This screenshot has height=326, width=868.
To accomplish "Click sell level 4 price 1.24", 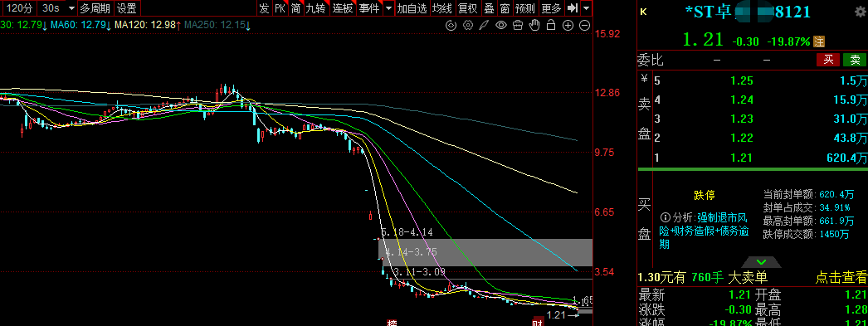I will [x=741, y=100].
